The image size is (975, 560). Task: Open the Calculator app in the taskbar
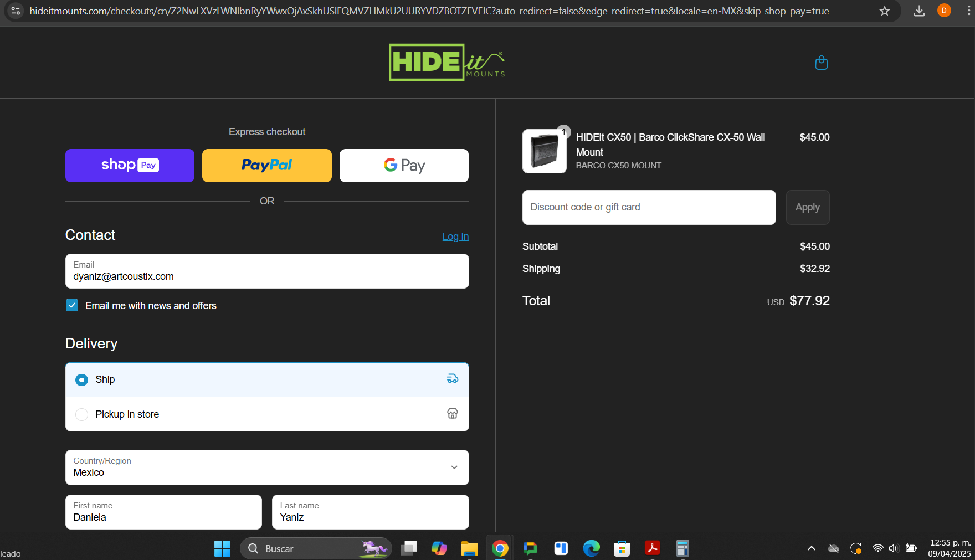[x=682, y=548]
